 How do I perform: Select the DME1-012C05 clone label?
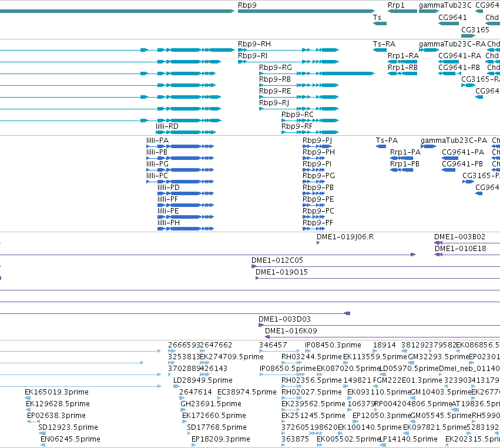[277, 260]
